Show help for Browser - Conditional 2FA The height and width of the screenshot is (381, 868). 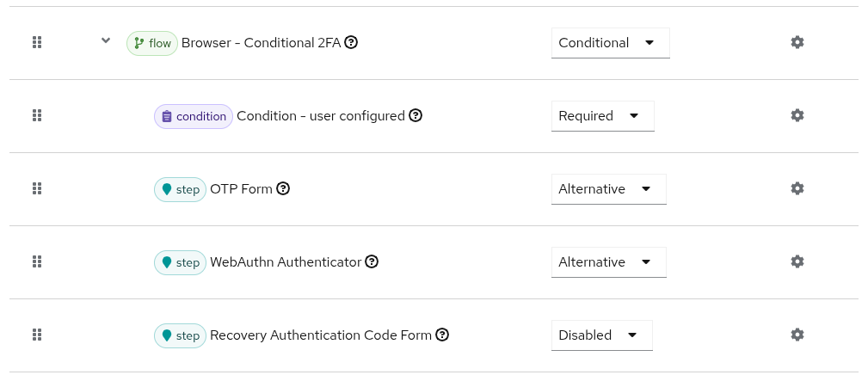pos(351,42)
